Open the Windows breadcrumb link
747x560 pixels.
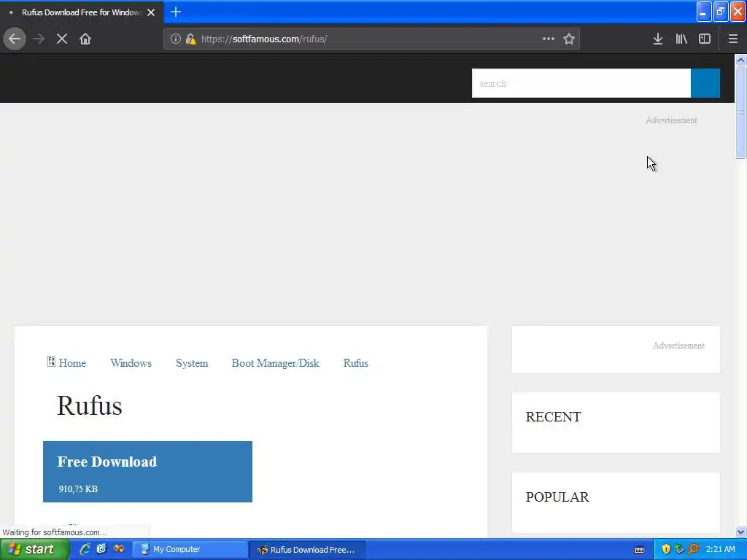(x=131, y=363)
